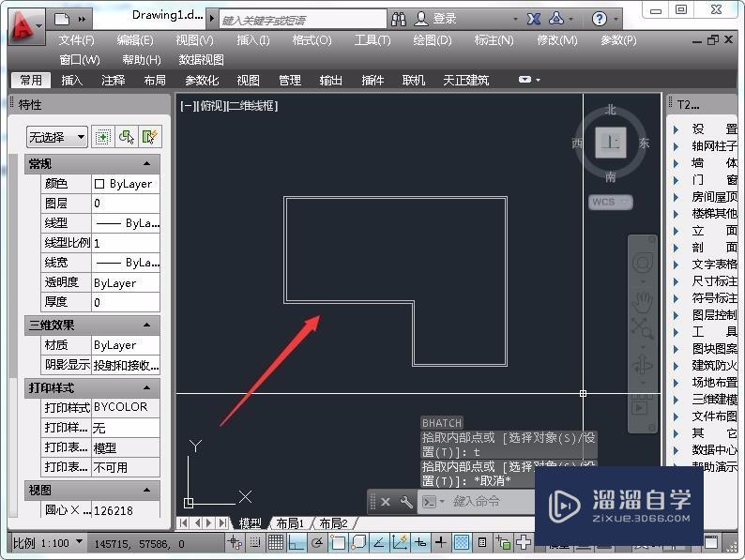Click the keyword search input box
Viewport: 745px width, 560px height.
303,20
